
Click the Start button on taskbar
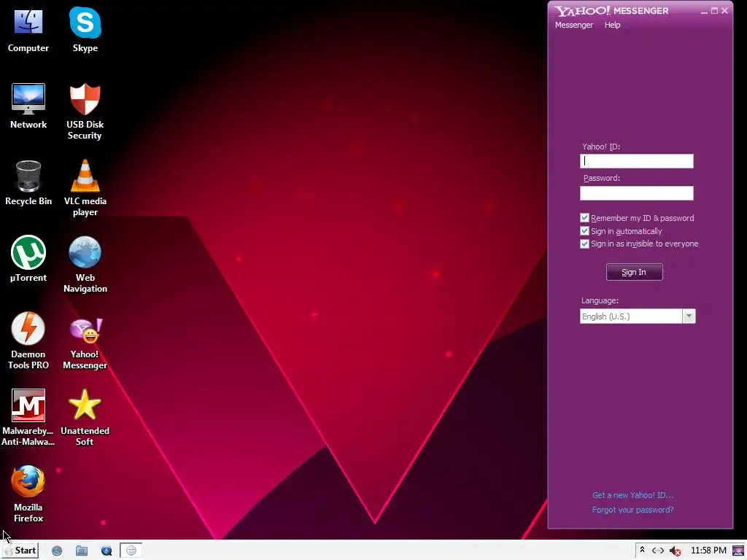[x=20, y=551]
